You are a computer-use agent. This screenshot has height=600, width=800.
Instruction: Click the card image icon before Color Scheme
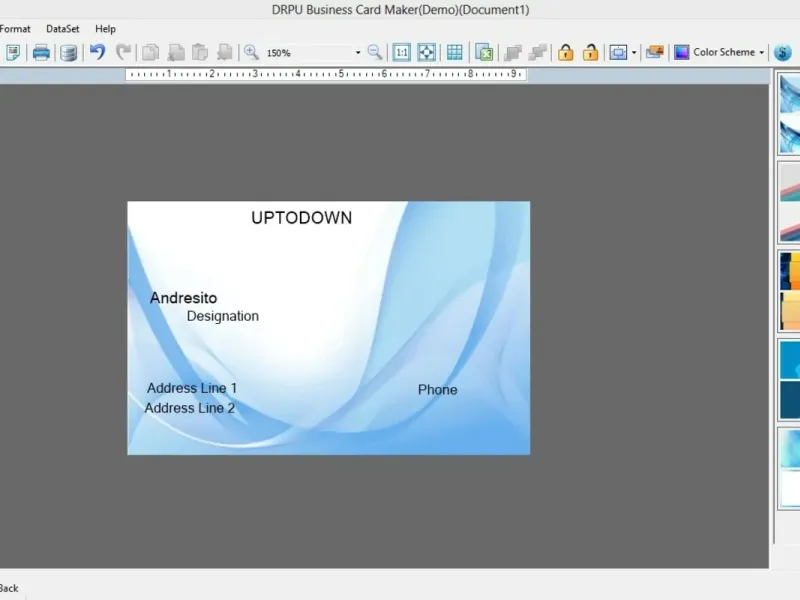pyautogui.click(x=655, y=52)
